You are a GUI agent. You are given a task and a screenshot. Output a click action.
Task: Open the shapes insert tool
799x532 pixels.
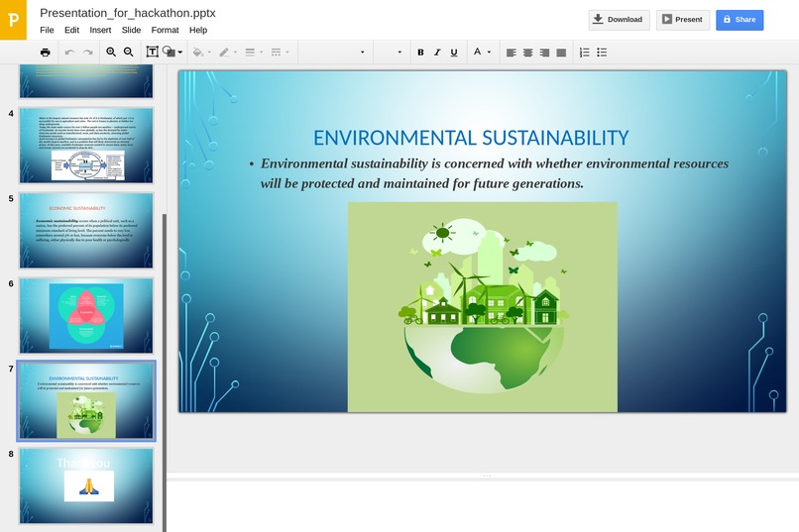coord(169,52)
